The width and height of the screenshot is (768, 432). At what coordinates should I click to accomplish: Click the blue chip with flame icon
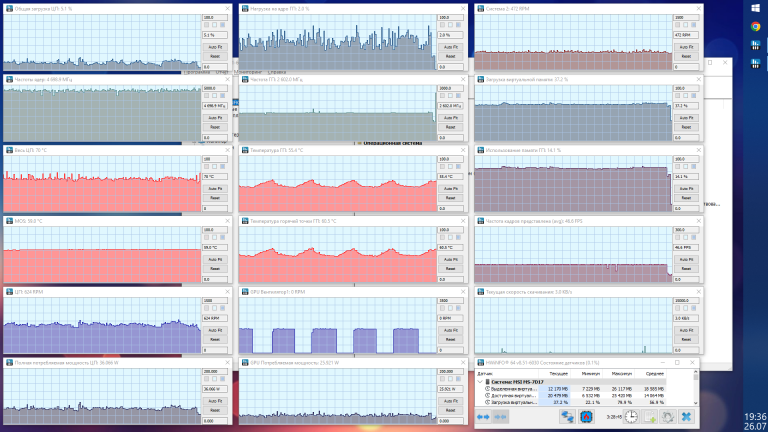[586, 417]
